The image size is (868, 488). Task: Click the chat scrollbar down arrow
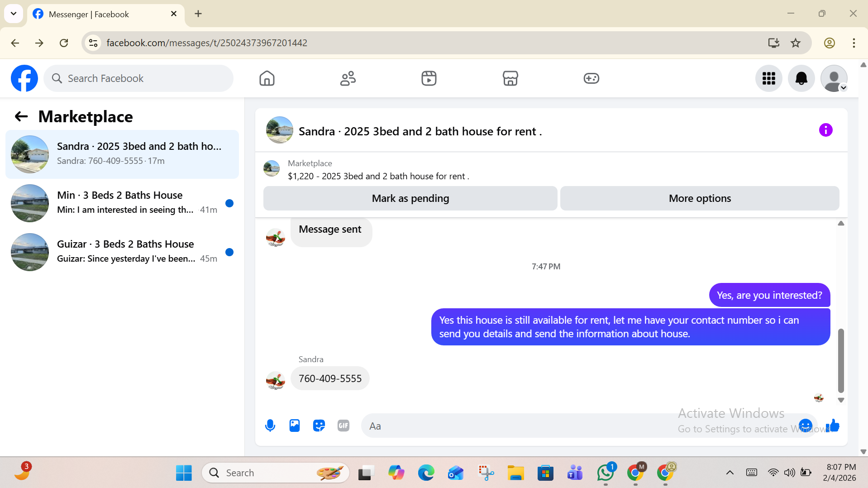[841, 400]
